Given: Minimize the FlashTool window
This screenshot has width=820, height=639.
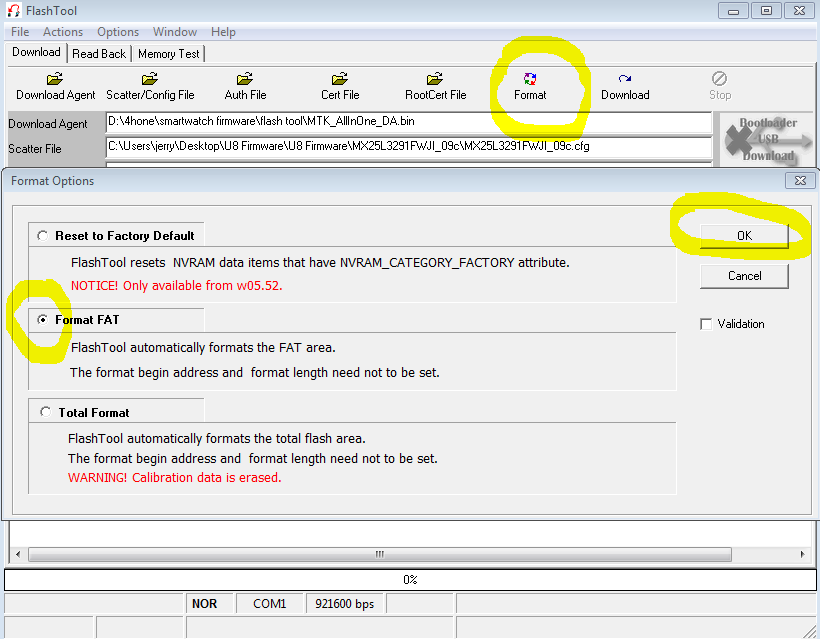Looking at the screenshot, I should pyautogui.click(x=733, y=10).
